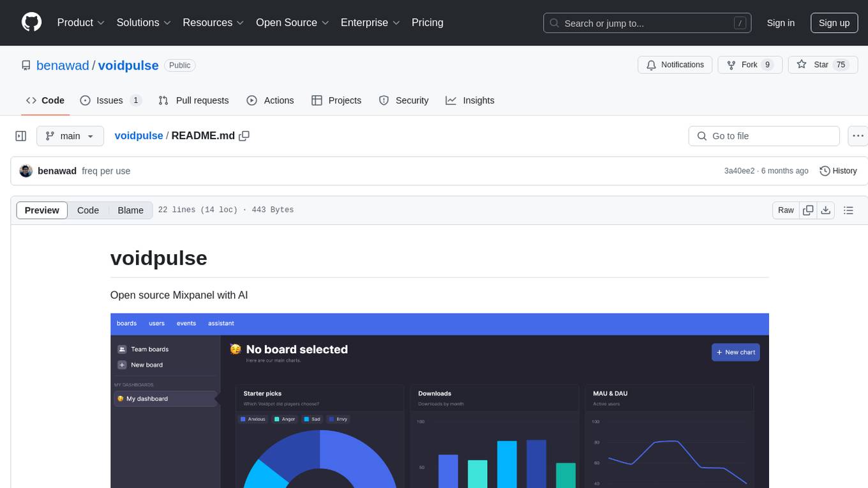Click the author name benawad in commit row
This screenshot has height=488, width=868.
[57, 171]
